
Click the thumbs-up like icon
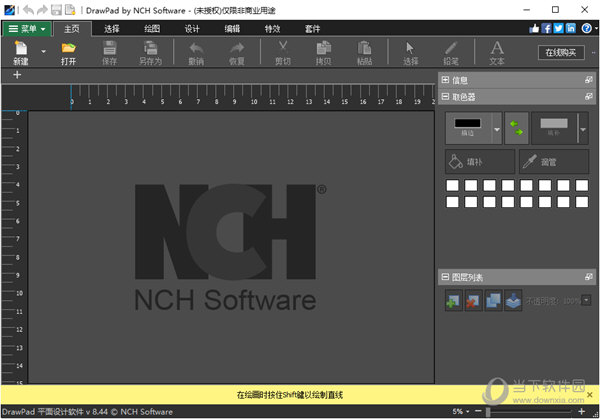click(534, 28)
